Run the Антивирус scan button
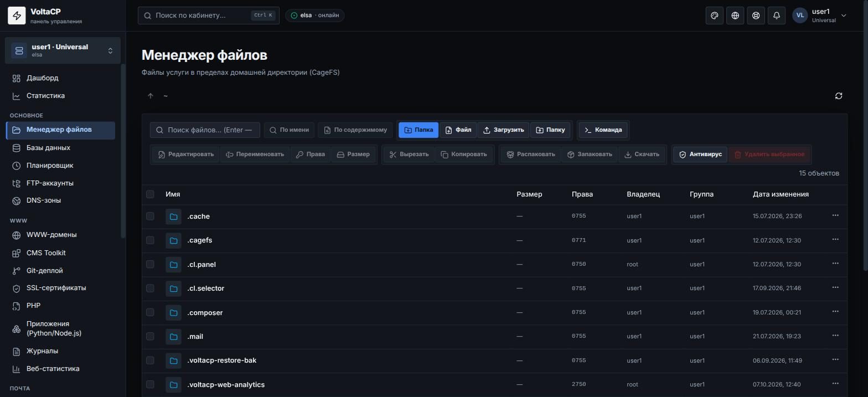868x397 pixels. [x=700, y=154]
